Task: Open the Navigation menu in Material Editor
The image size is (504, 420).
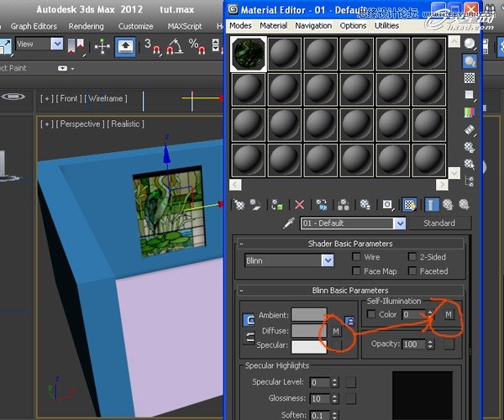Action: coord(313,26)
